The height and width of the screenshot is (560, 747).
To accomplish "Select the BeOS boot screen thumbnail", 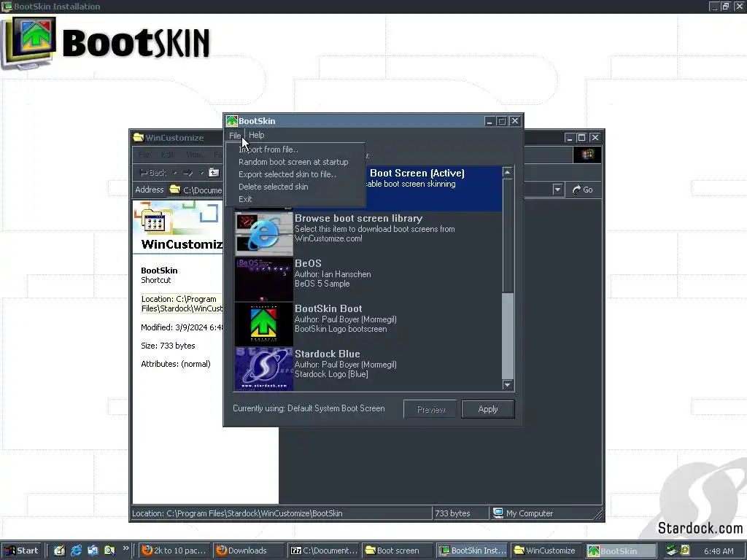I will (263, 279).
